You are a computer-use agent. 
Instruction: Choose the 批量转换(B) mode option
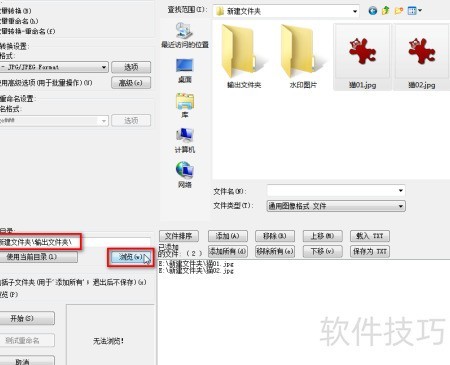click(16, 11)
